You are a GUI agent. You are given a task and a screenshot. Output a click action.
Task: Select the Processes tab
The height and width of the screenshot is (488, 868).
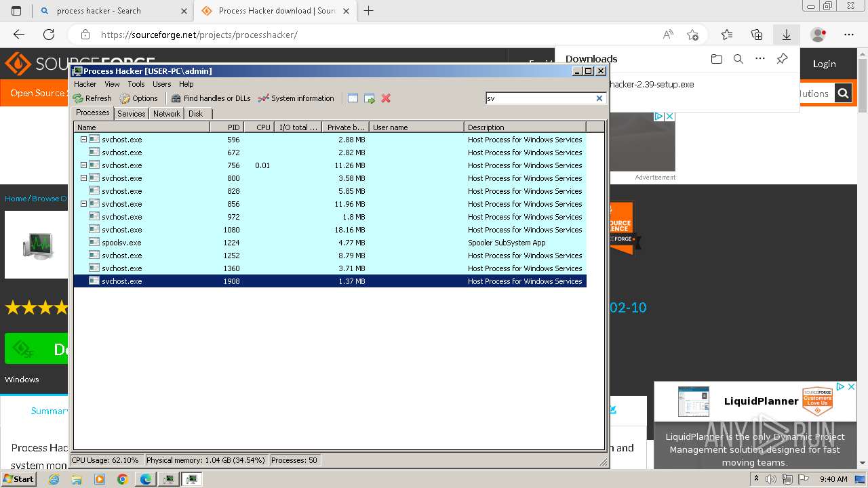coord(93,113)
